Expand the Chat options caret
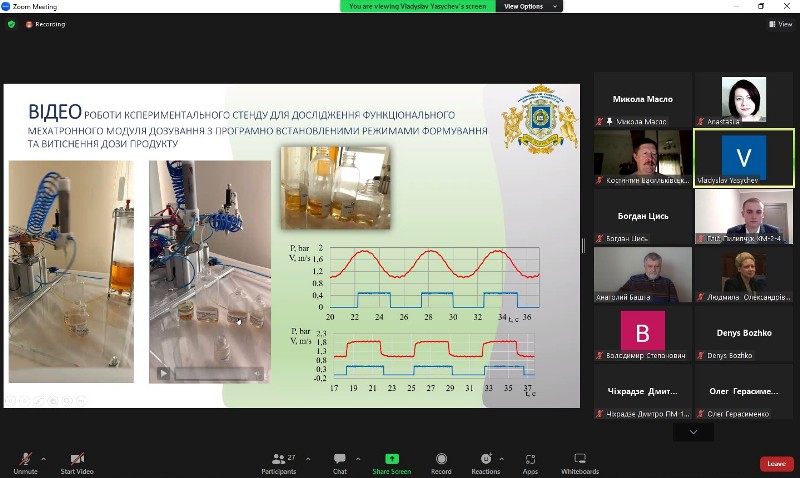 pos(358,459)
